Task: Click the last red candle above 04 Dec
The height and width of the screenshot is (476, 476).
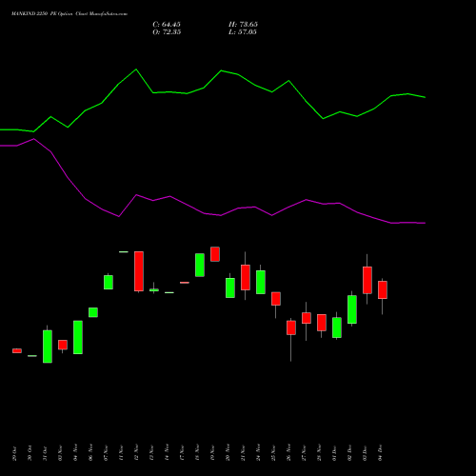Action: [383, 289]
